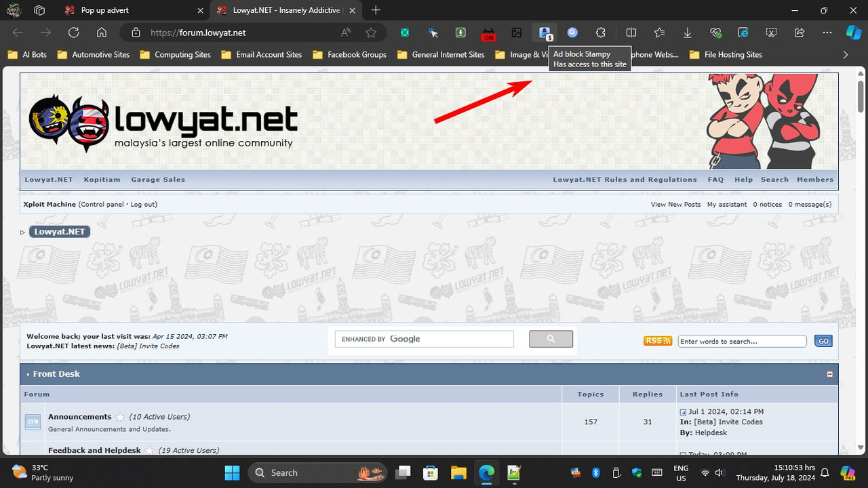Click the red ON extension icon
The image size is (868, 488).
488,33
